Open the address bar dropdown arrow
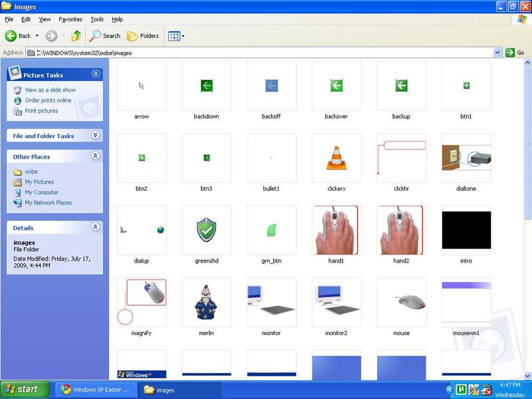 click(x=497, y=53)
